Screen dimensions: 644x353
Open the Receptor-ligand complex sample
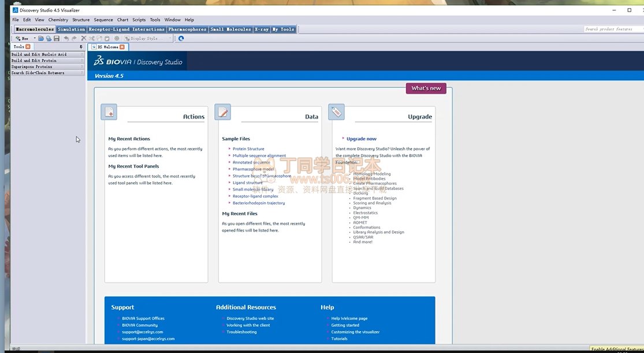(255, 196)
